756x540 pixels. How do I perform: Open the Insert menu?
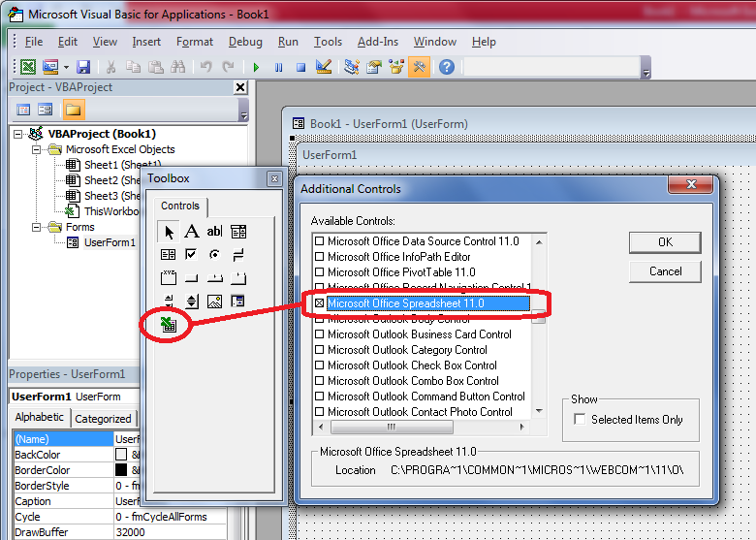click(x=146, y=42)
